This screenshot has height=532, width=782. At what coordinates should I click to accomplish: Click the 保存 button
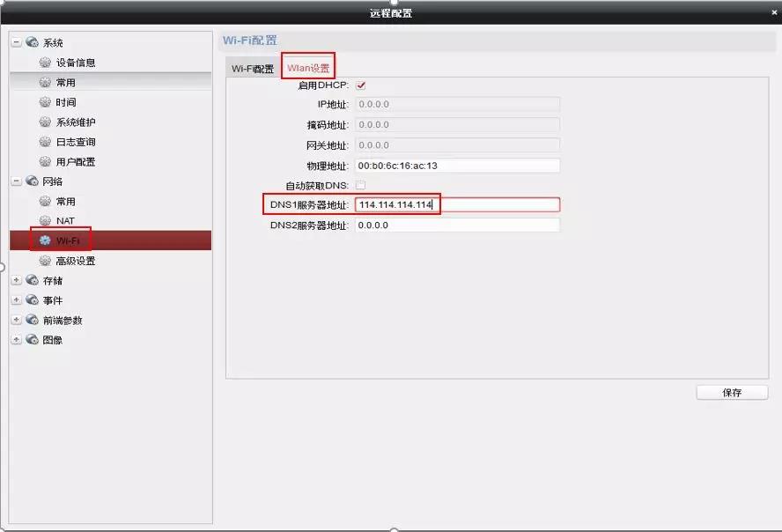coord(732,393)
